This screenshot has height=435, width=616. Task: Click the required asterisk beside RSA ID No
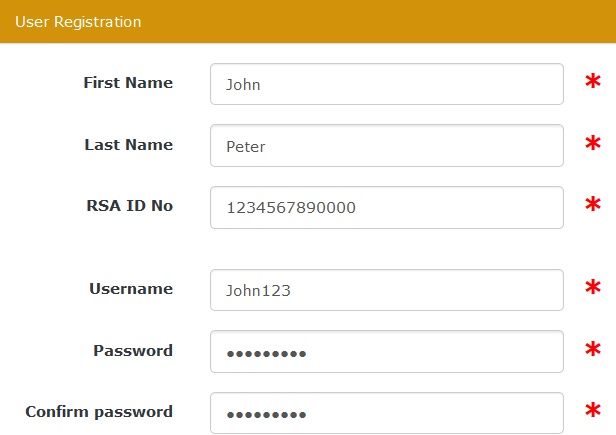(594, 207)
